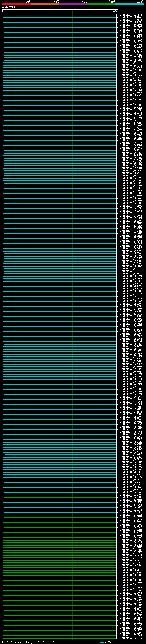Image resolution: width=146 pixels, height=644 pixels.
Task: Click the Large gaps legend text
Action: tap(28, 642)
